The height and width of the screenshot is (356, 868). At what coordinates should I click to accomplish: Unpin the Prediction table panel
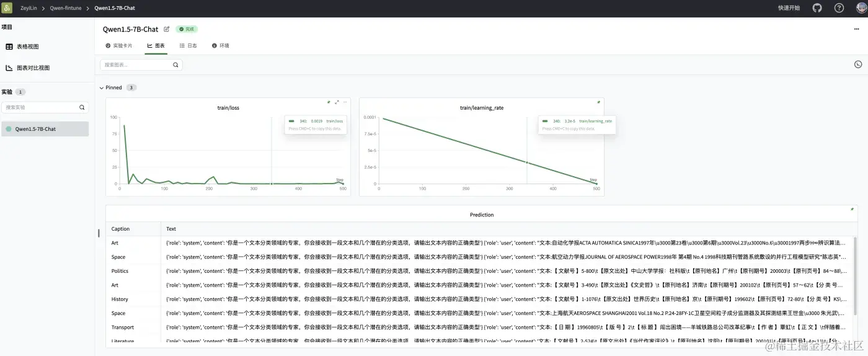pos(852,209)
